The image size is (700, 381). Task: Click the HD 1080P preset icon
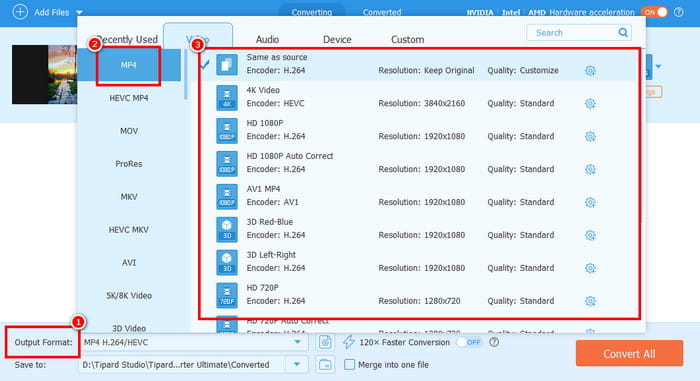click(227, 131)
